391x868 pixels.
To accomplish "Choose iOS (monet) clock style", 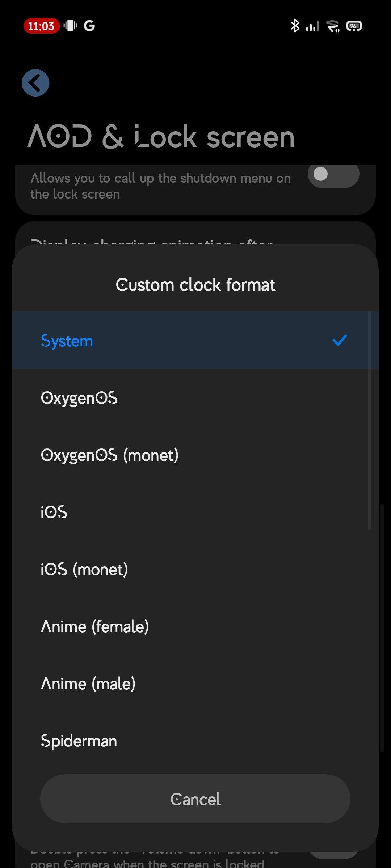I will [84, 569].
